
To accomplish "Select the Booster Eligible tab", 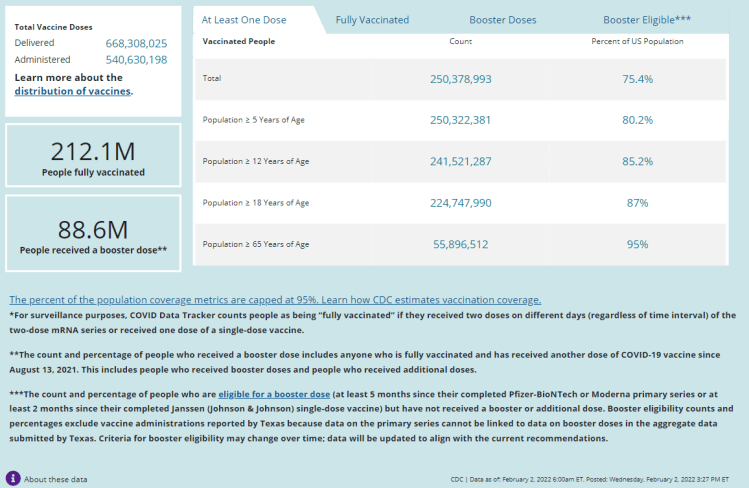I will coord(646,19).
